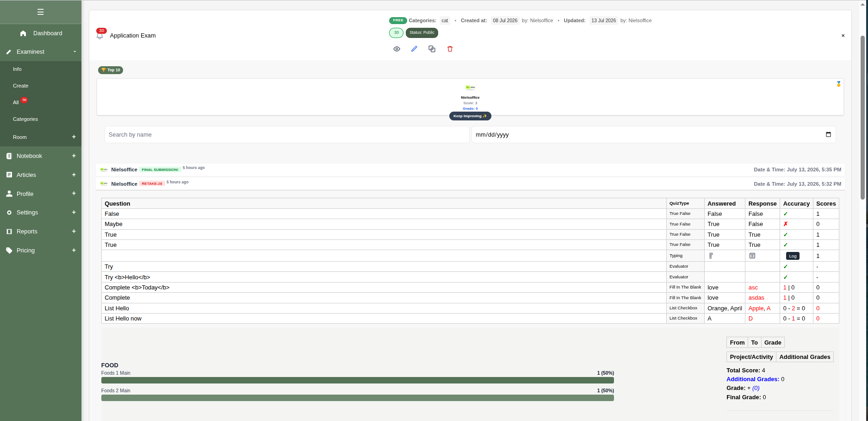This screenshot has width=868, height=421.
Task: Expand the Settings menu plus
Action: (74, 213)
